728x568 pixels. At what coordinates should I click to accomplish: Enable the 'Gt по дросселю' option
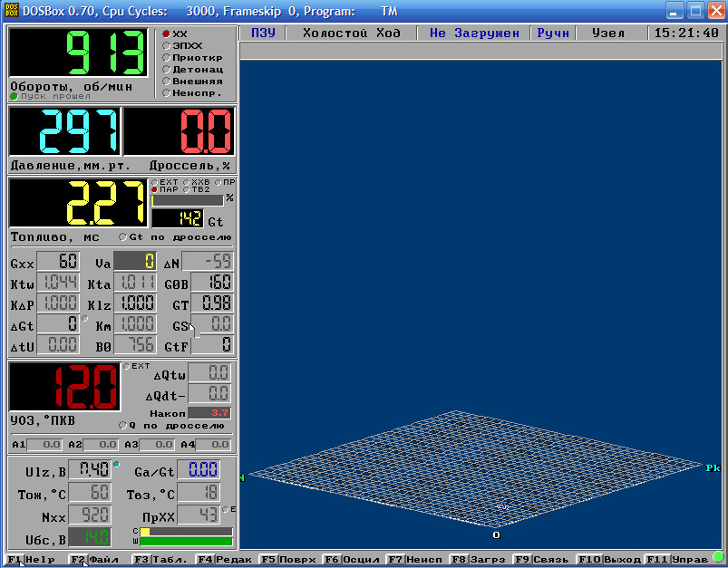[x=123, y=237]
